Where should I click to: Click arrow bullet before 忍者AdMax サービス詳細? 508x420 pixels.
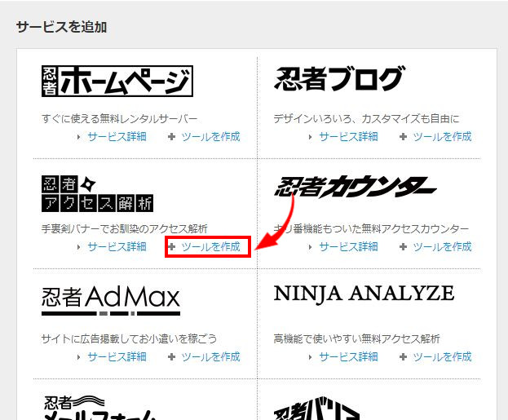tap(79, 357)
